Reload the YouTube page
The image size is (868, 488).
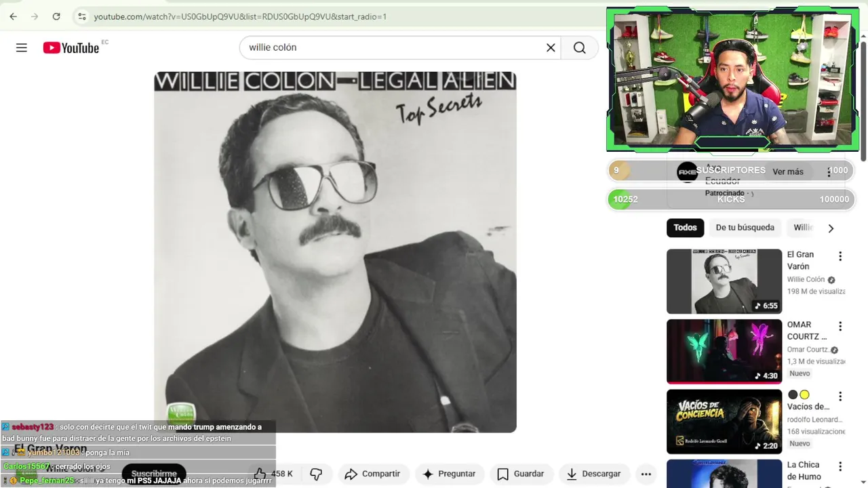pos(56,16)
